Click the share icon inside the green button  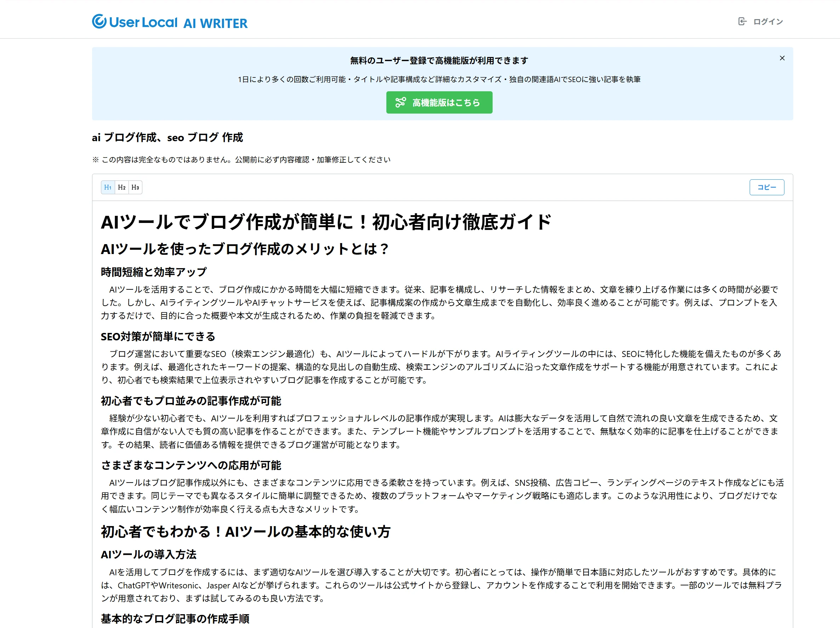[401, 102]
